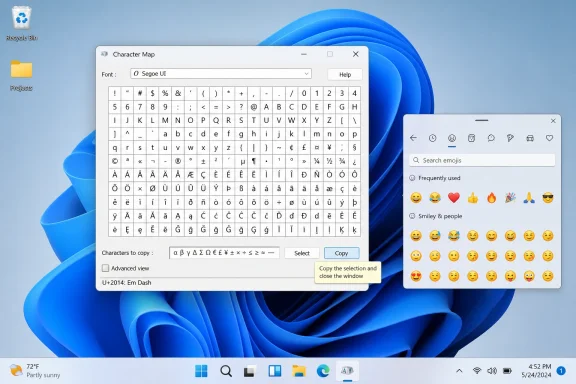Select the Ø character in the grid
576x384 pixels.
pyautogui.click(x=152, y=189)
